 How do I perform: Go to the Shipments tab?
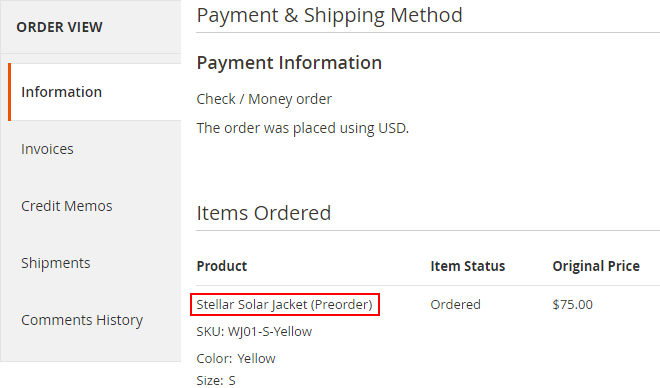click(x=95, y=263)
